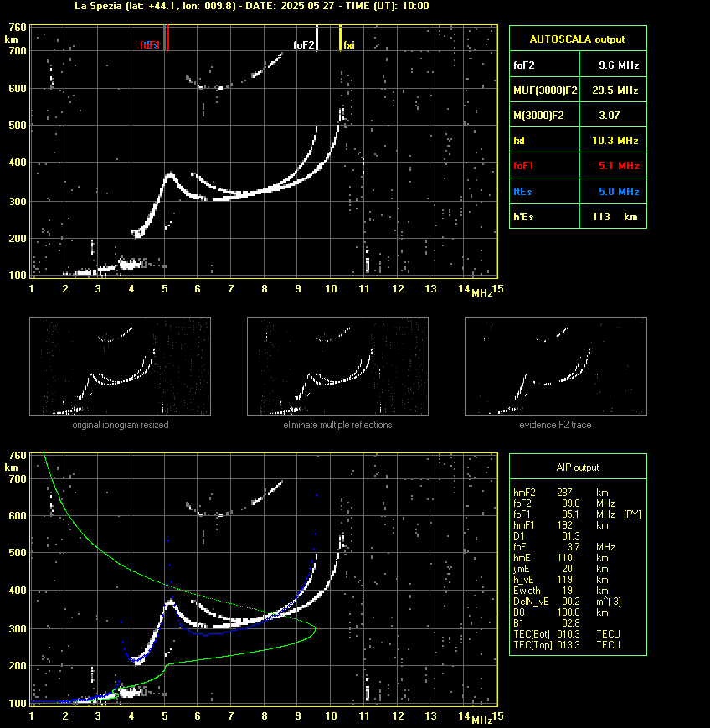Select the red foF1 5.1 MHz value

[x=619, y=165]
